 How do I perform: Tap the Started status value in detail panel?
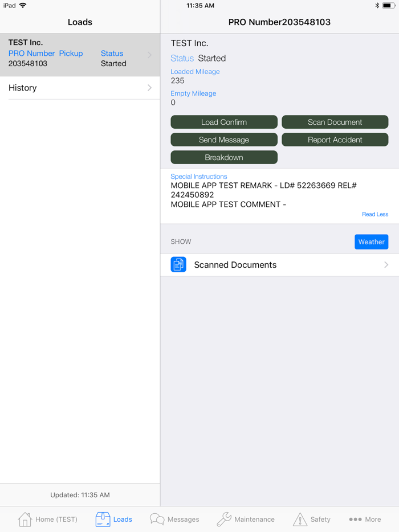(212, 58)
